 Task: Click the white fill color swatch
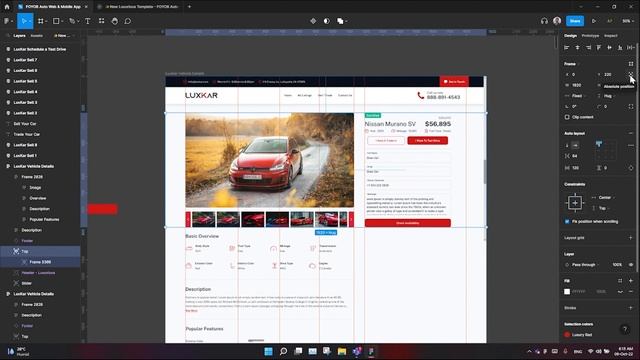[567, 291]
